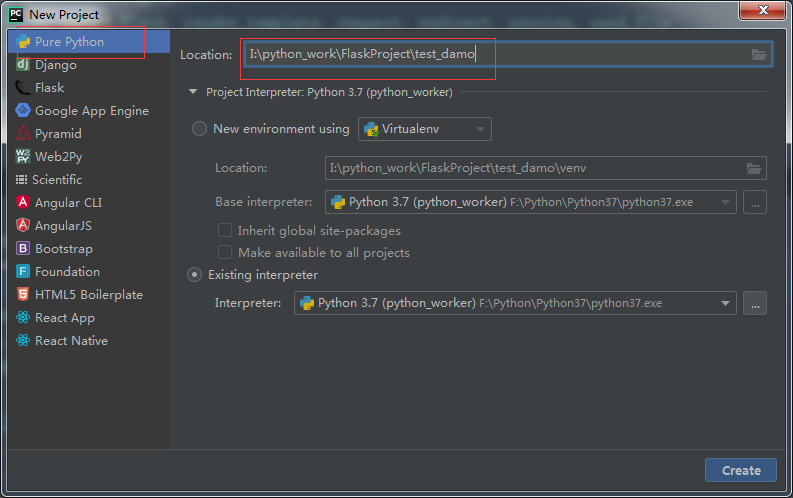Click the HTML5 Boilerplate icon
The height and width of the screenshot is (498, 793).
pos(23,294)
